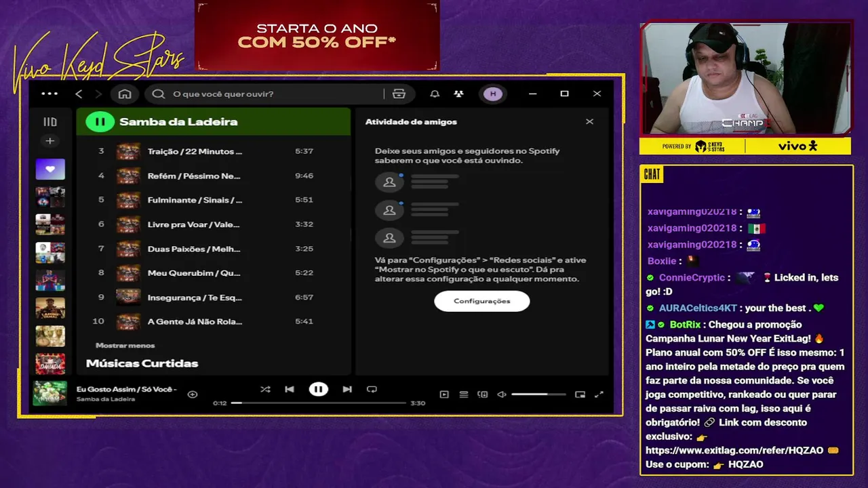Close the Atividade de amigos panel
This screenshot has width=868, height=488.
click(589, 121)
